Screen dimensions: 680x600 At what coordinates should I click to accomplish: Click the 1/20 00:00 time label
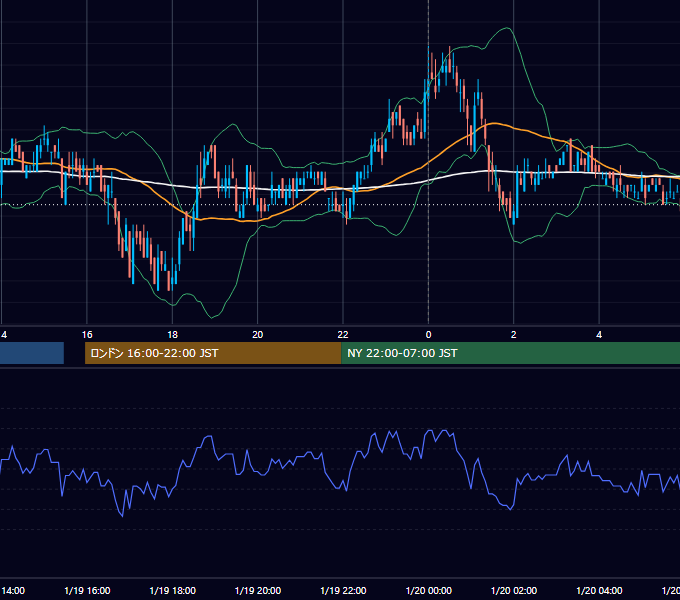click(x=428, y=590)
